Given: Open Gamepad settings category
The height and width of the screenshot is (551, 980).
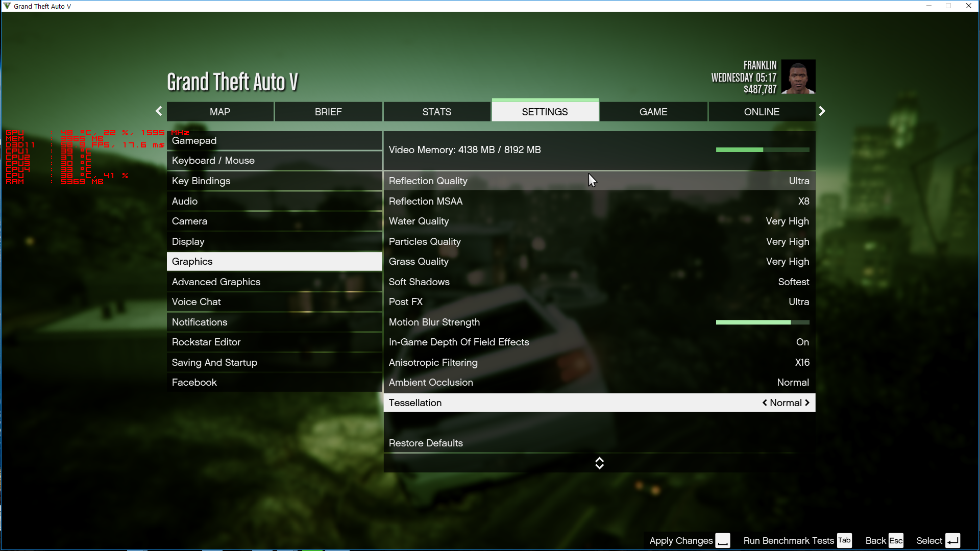Looking at the screenshot, I should click(x=275, y=140).
